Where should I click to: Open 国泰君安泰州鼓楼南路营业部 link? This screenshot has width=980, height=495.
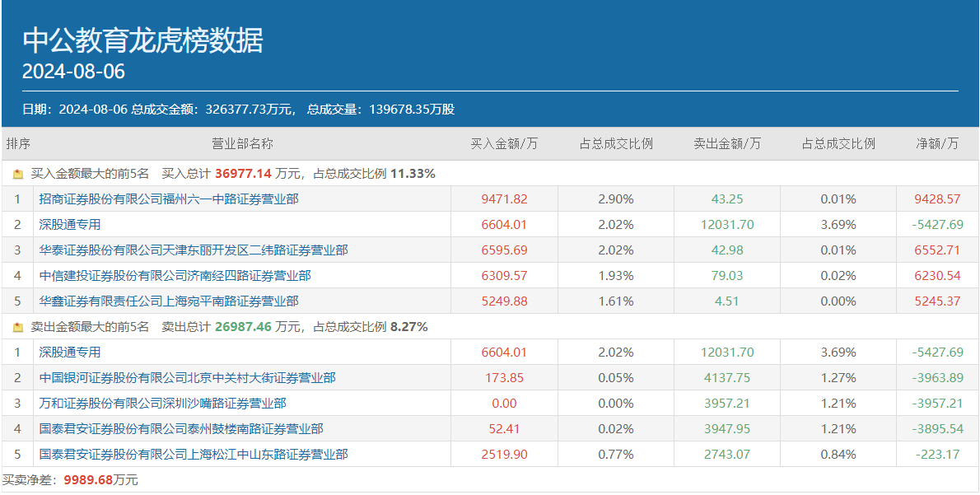pyautogui.click(x=181, y=428)
